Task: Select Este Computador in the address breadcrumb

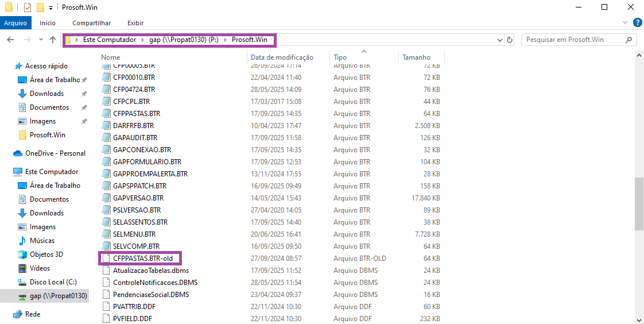Action: click(x=109, y=40)
